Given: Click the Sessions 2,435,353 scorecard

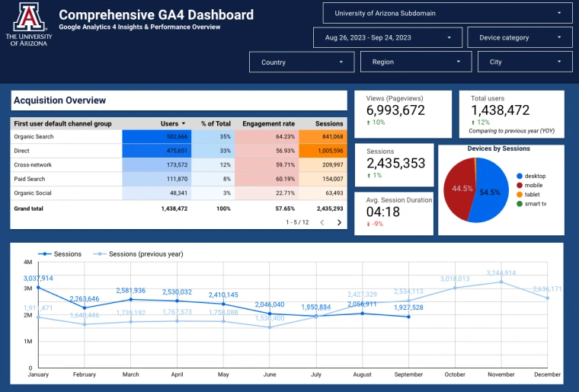Looking at the screenshot, I should coord(395,165).
